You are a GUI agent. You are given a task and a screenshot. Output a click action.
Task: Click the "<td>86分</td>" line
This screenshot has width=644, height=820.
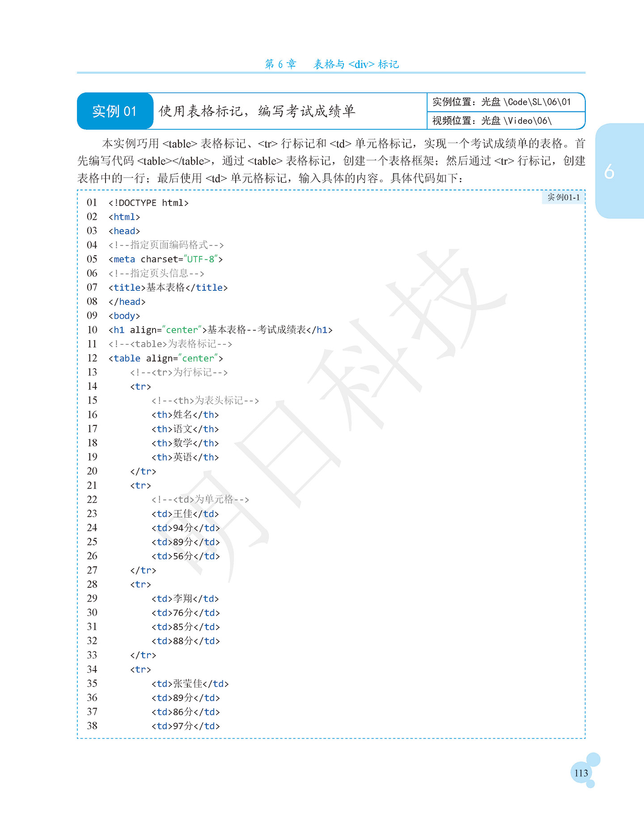click(x=186, y=712)
